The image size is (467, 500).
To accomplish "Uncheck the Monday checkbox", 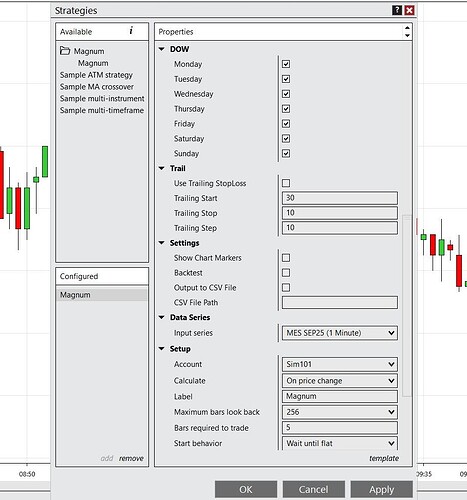I will [x=286, y=64].
